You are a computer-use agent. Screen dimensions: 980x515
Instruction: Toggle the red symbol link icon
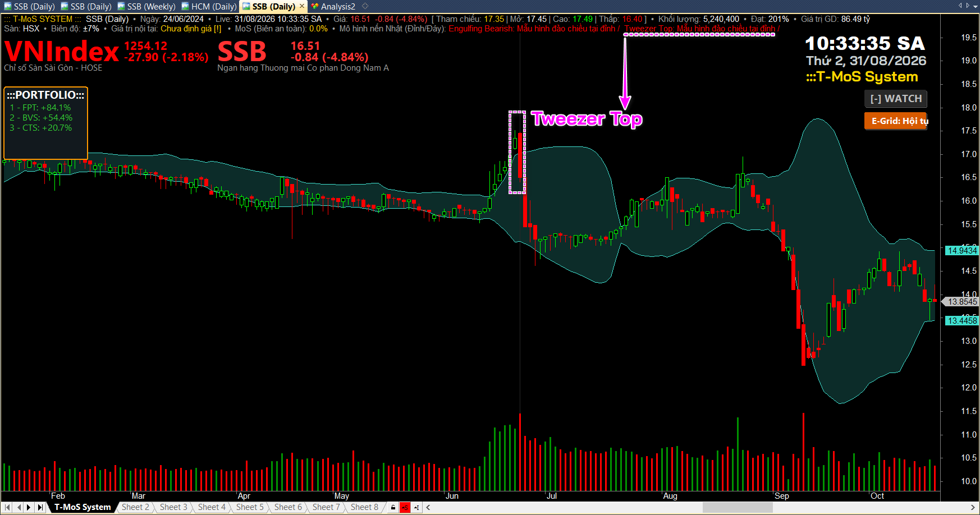[x=405, y=508]
